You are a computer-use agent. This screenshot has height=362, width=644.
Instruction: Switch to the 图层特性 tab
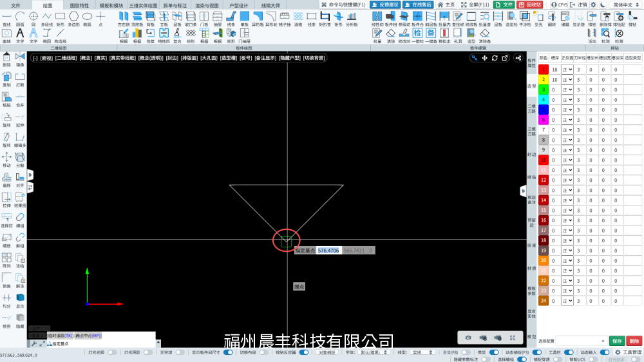coord(79,5)
